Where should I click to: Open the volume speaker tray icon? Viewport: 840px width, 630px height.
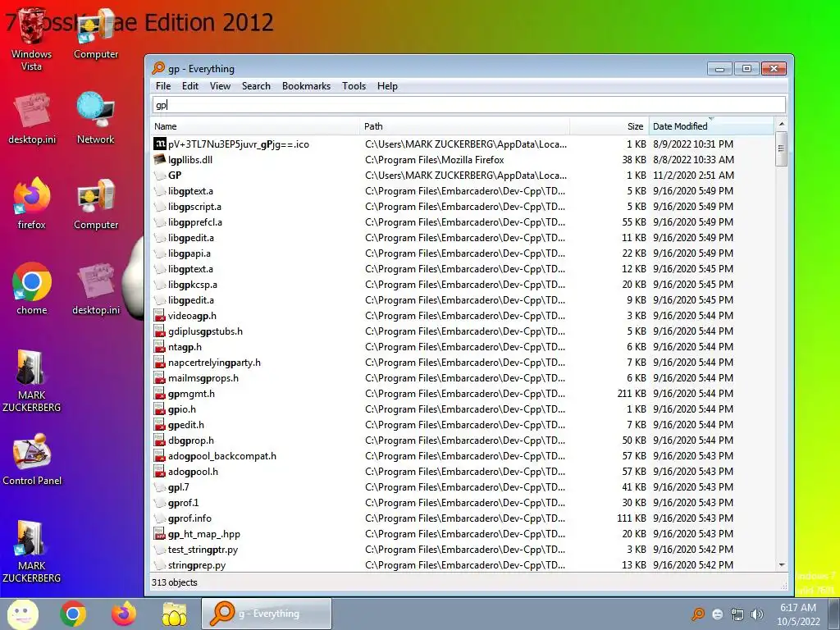[x=757, y=614]
